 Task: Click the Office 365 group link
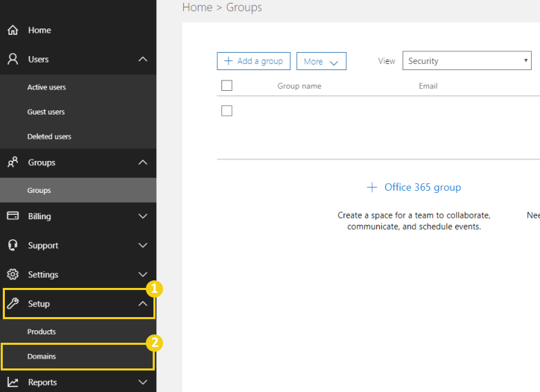414,187
